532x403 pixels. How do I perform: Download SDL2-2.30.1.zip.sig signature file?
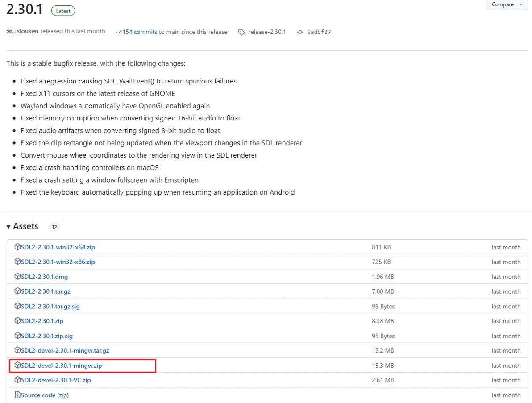pyautogui.click(x=47, y=336)
